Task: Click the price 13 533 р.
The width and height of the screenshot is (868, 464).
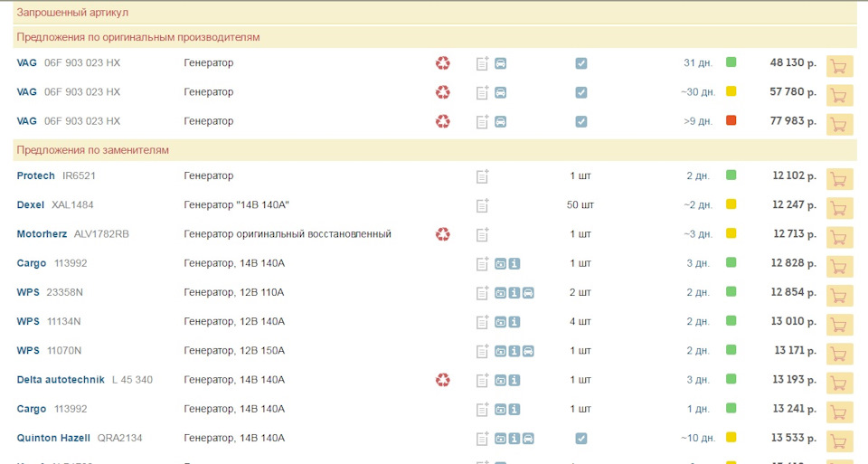Action: tap(795, 438)
